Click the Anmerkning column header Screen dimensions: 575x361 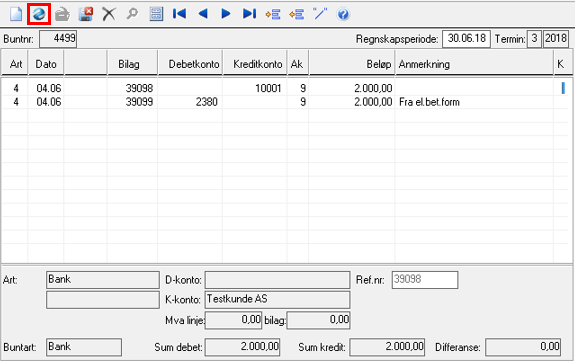[x=474, y=64]
